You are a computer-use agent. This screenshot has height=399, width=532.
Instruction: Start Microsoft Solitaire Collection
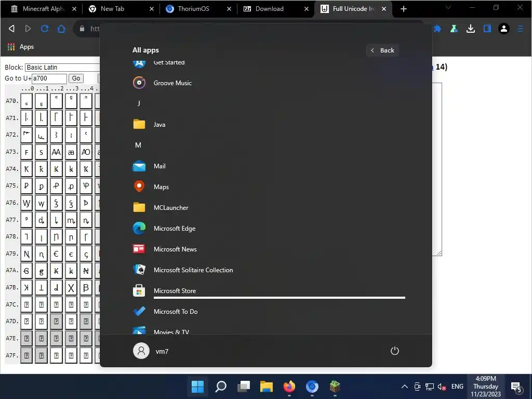click(268, 270)
